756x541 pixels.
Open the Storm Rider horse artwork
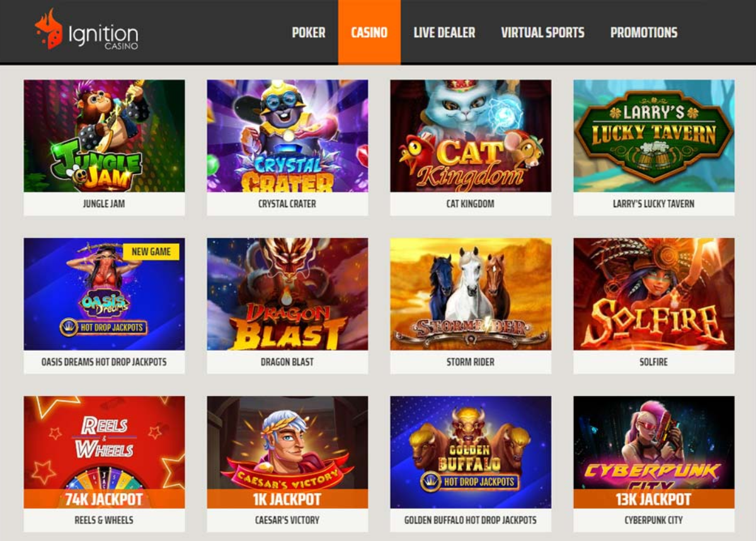[x=471, y=294]
